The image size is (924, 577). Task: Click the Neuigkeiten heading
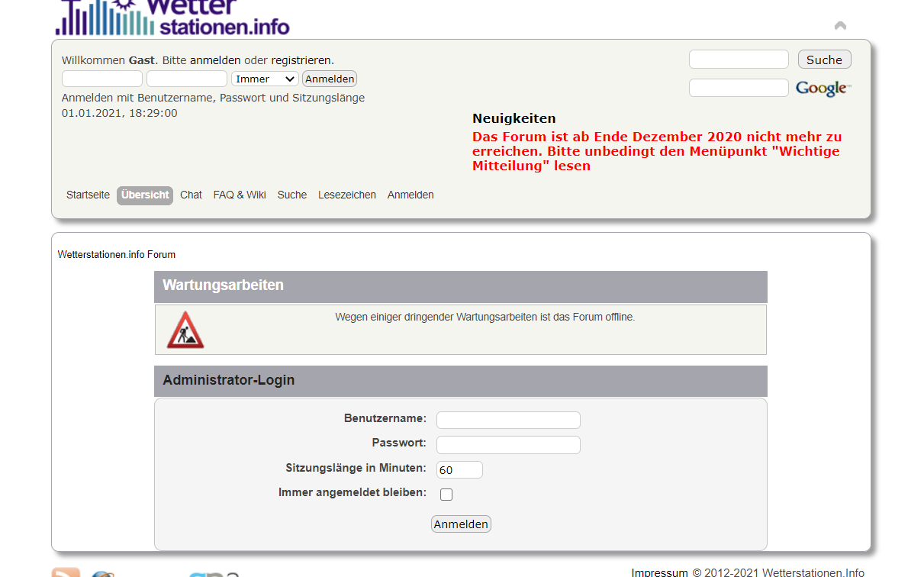(x=514, y=118)
